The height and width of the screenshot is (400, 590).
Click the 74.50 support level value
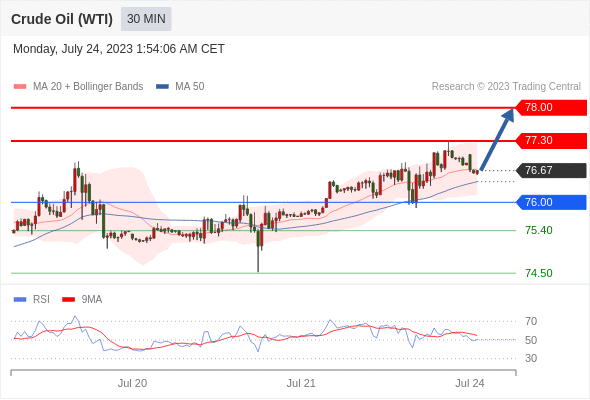coord(538,273)
